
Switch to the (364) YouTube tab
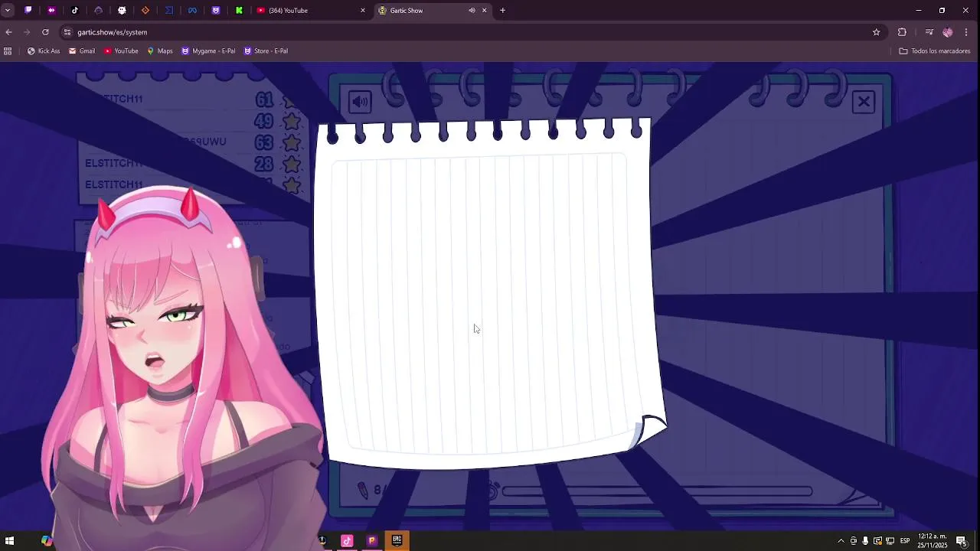tap(310, 11)
